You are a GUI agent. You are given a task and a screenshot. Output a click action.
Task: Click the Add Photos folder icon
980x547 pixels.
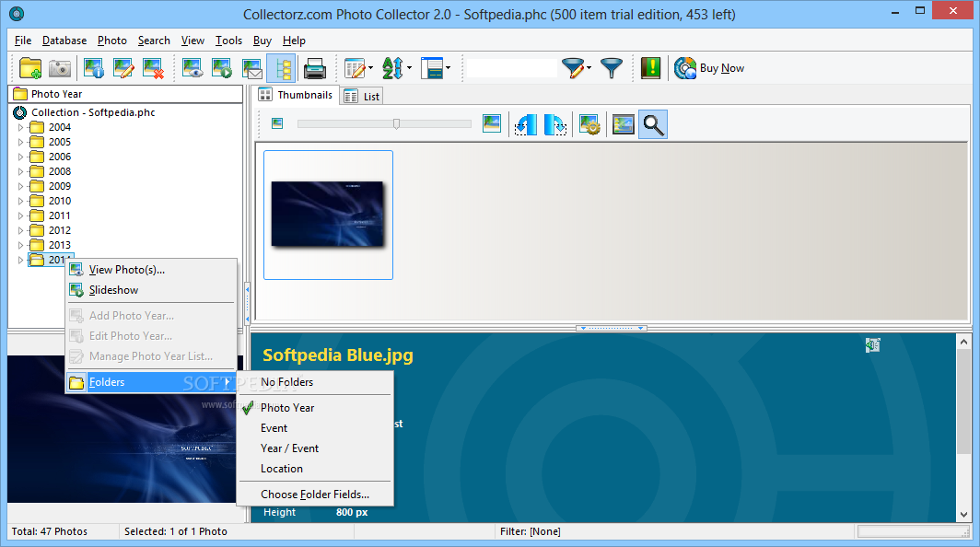pyautogui.click(x=30, y=68)
